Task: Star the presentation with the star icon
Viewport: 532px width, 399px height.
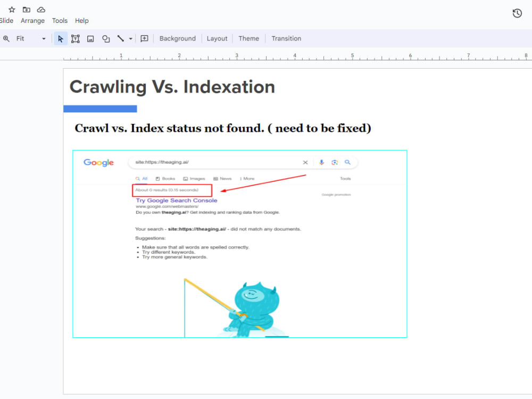Action: point(12,10)
